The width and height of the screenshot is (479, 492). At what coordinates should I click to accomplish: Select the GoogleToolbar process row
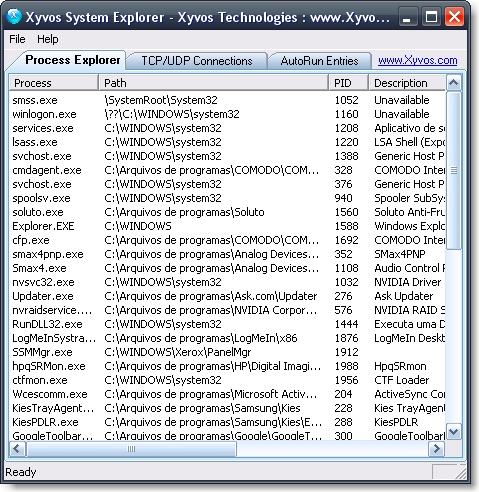pos(227,435)
